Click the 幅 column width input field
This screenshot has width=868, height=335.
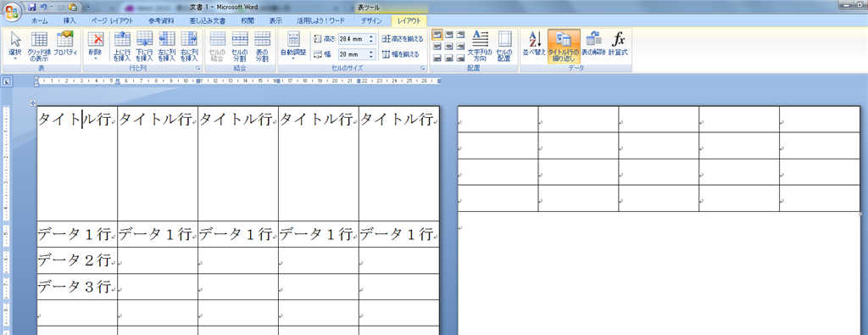tap(353, 54)
